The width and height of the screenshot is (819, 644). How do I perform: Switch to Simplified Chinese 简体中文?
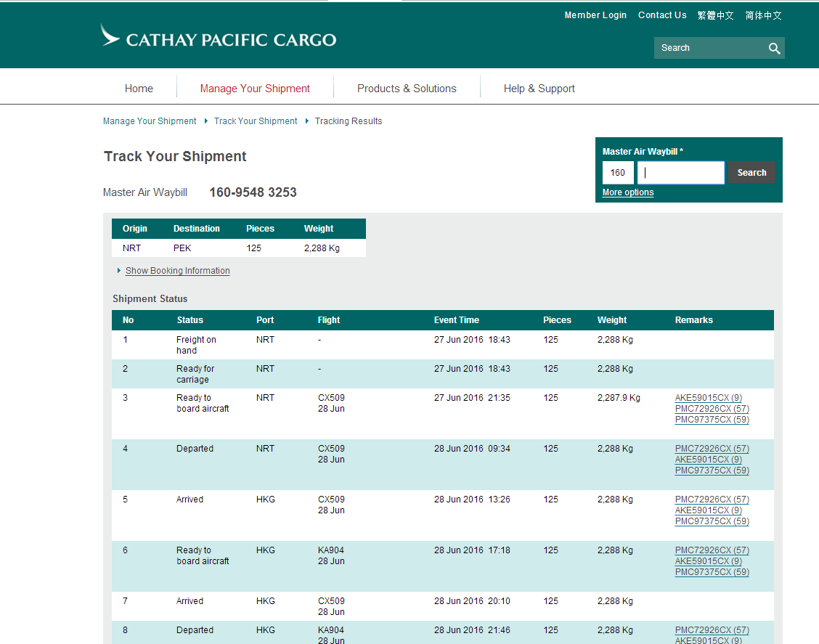[763, 15]
